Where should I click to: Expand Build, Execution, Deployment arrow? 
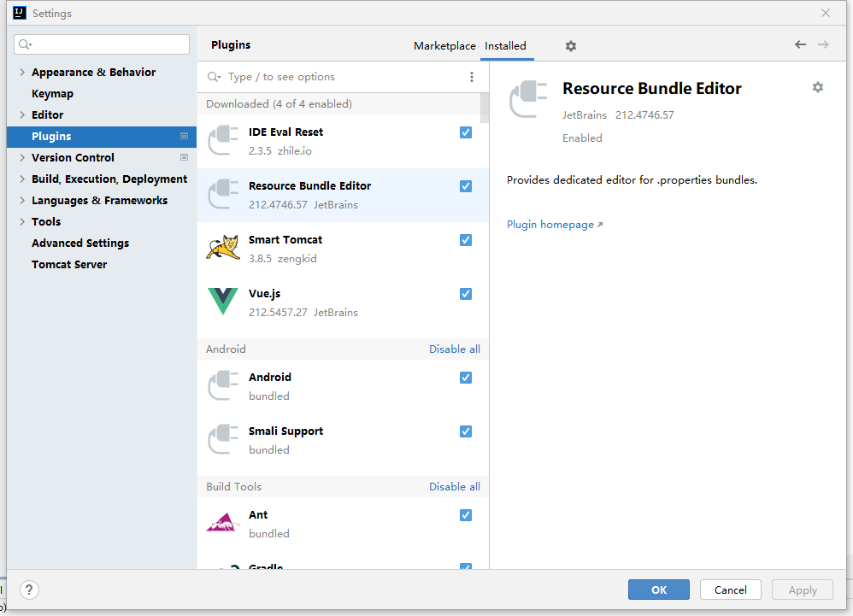click(22, 179)
